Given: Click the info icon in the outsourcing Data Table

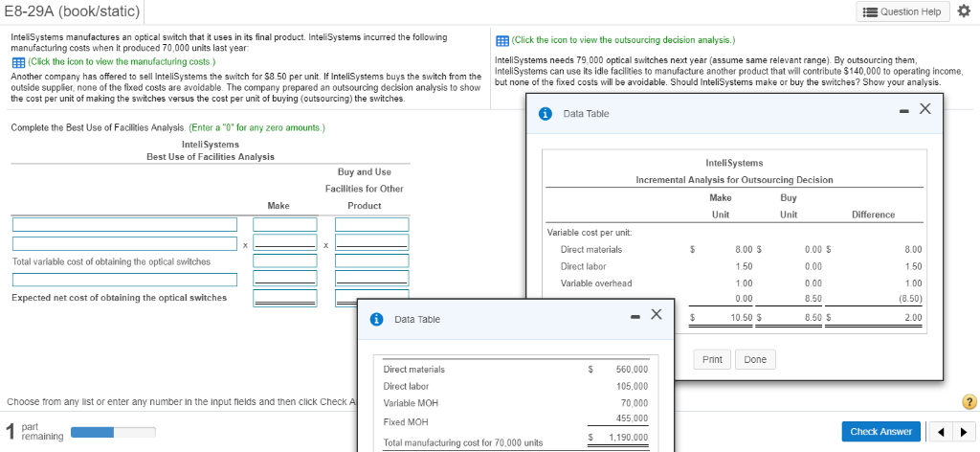Looking at the screenshot, I should click(545, 114).
